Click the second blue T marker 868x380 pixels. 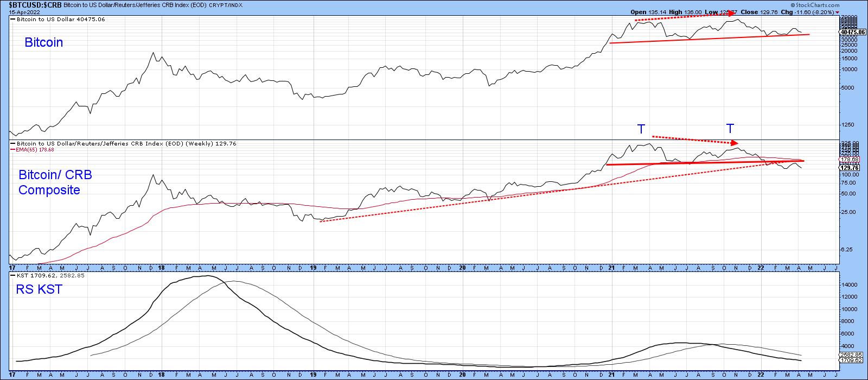tap(730, 129)
